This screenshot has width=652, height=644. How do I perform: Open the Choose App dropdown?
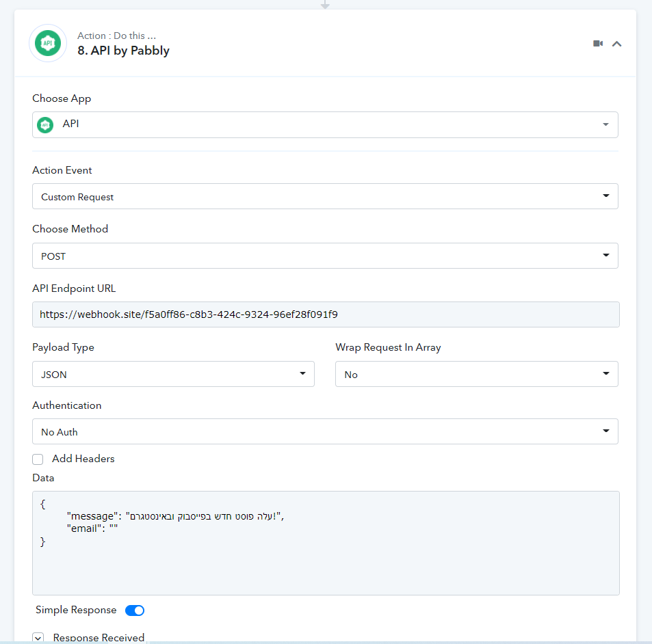click(325, 124)
